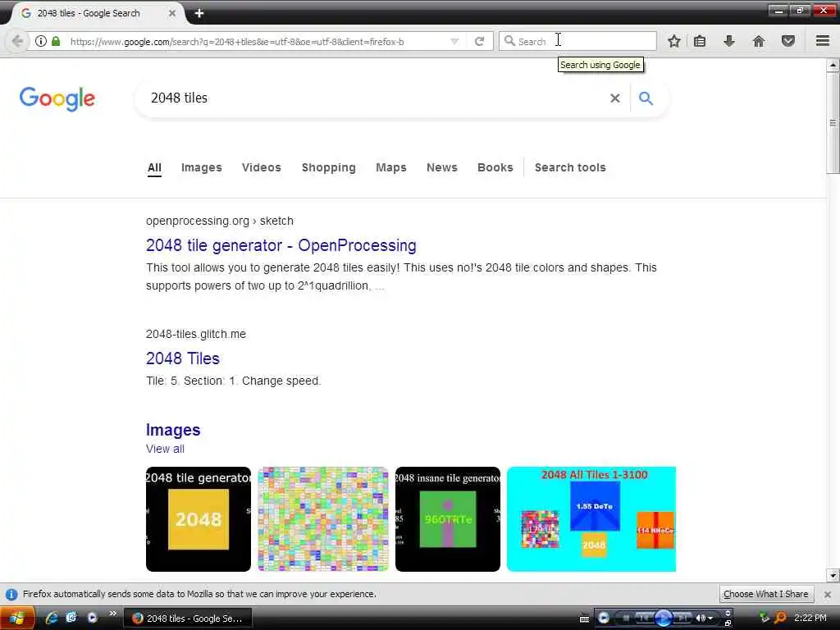Click the page scrollbar up arrow
Image resolution: width=840 pixels, height=630 pixels.
(x=833, y=66)
